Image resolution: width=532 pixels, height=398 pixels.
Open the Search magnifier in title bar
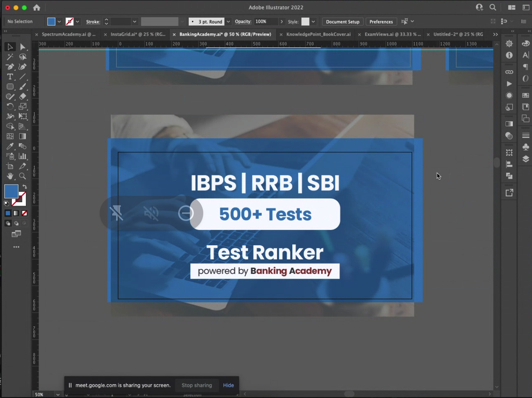(493, 7)
